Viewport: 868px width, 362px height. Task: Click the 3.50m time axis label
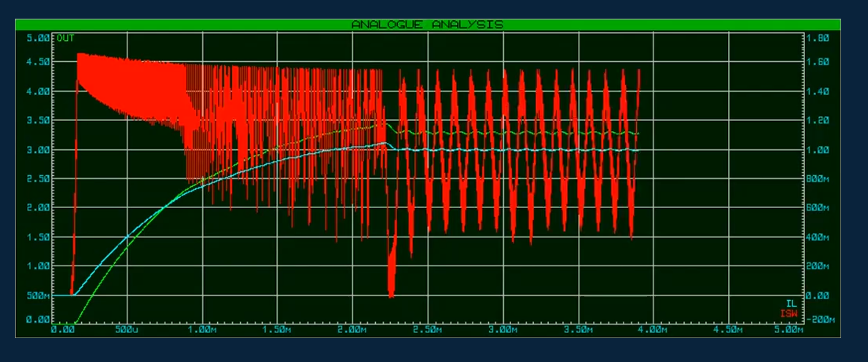click(x=578, y=329)
